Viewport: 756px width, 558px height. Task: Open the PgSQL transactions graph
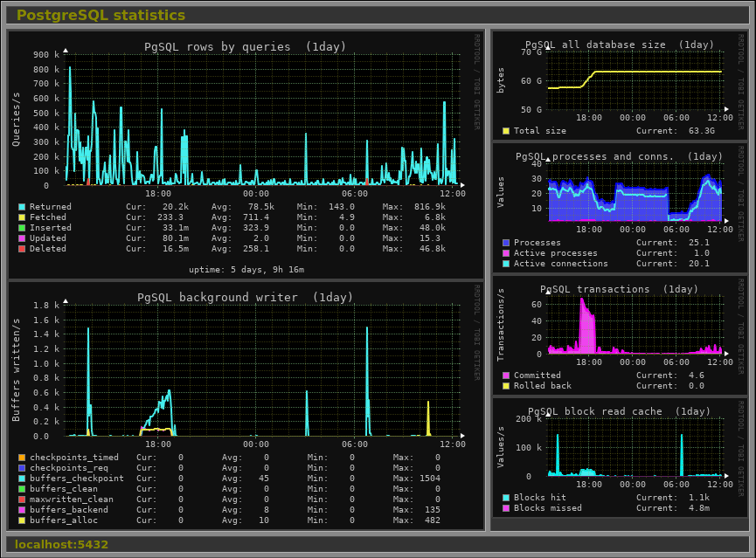(x=620, y=335)
